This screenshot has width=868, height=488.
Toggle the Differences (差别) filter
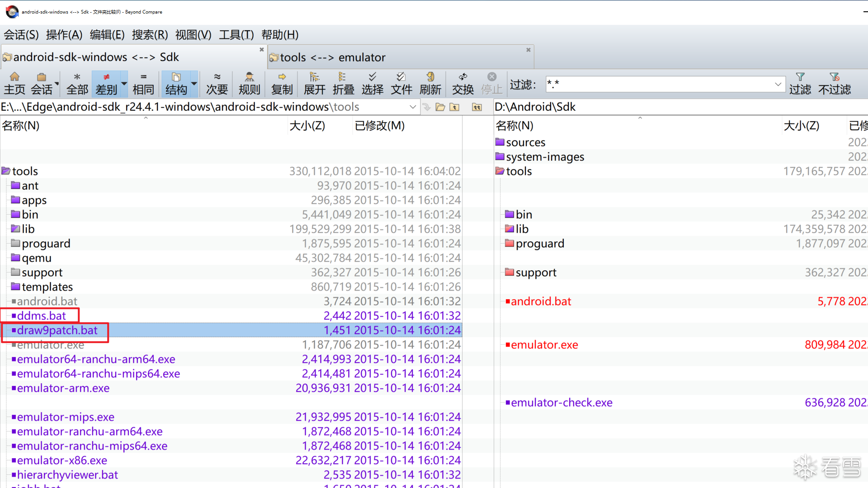coord(106,84)
